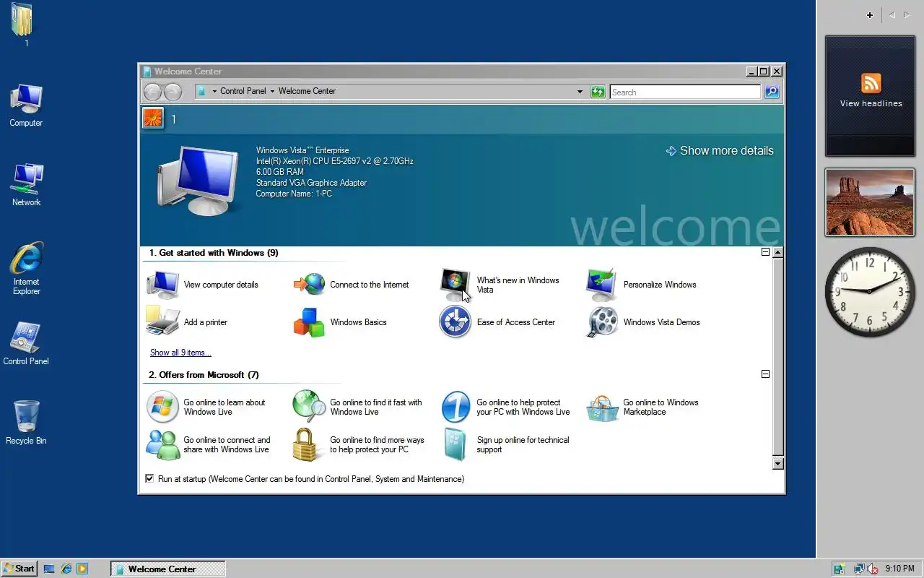This screenshot has width=924, height=578.
Task: Expand Control Panel breadcrumb arrow
Action: click(273, 92)
